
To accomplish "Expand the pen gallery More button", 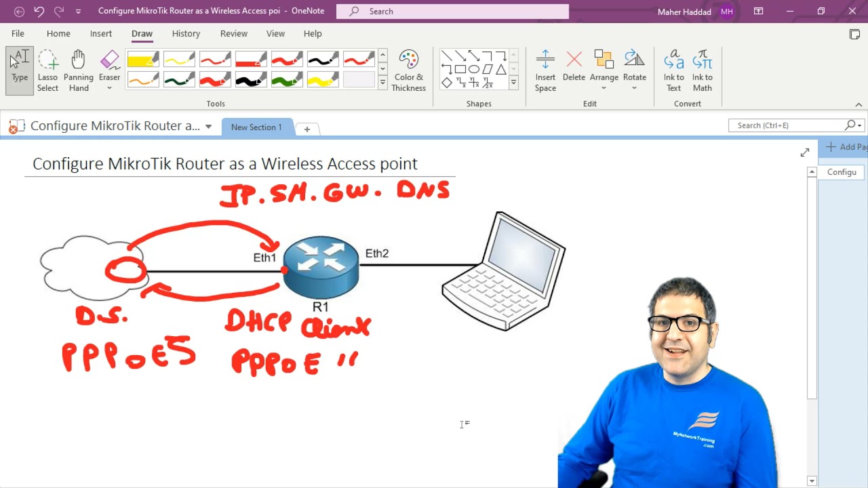I will (382, 82).
